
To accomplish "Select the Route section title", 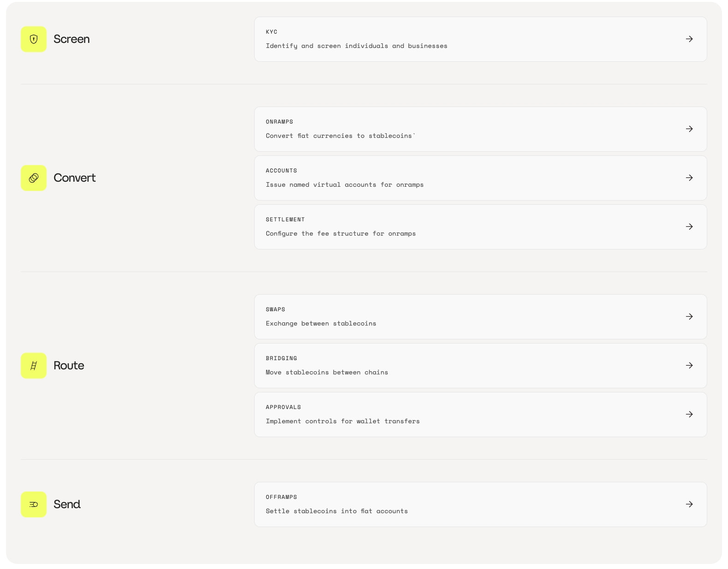I will tap(69, 366).
